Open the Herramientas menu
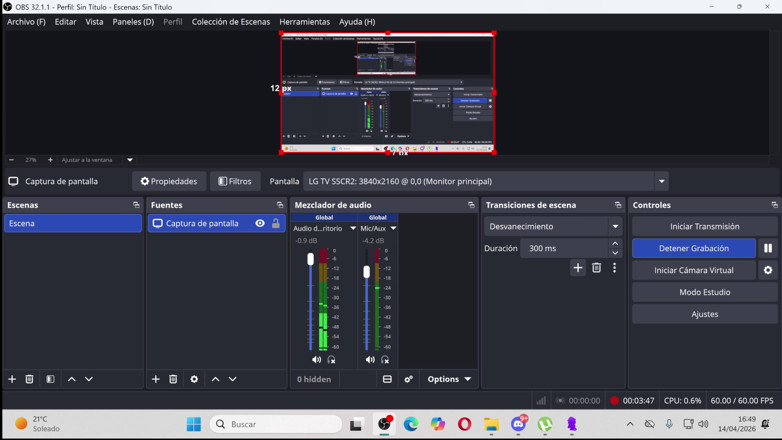 pos(304,22)
